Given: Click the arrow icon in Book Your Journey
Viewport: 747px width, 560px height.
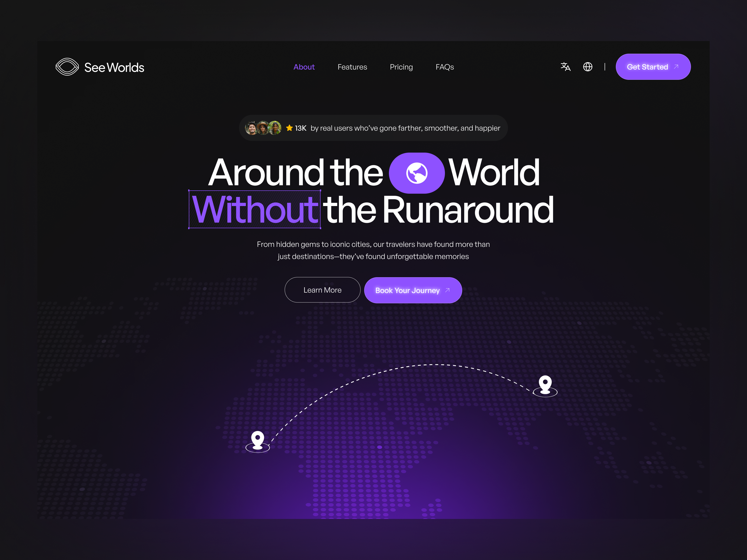Looking at the screenshot, I should [447, 290].
